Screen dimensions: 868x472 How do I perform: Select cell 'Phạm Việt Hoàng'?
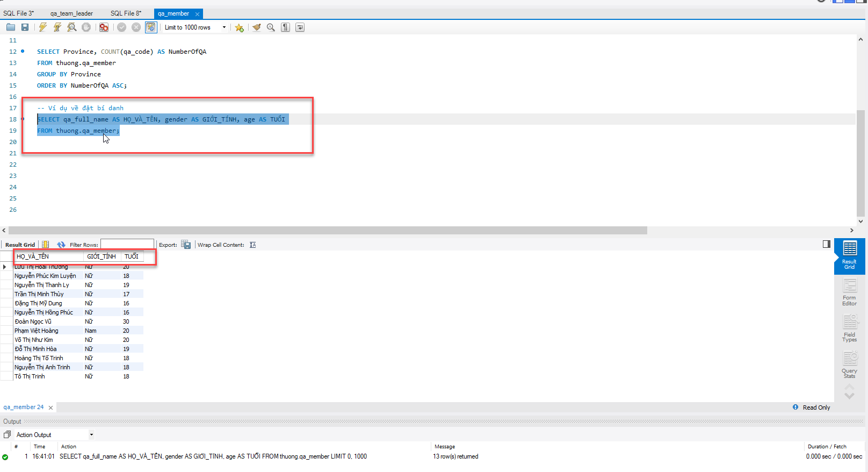(x=48, y=331)
